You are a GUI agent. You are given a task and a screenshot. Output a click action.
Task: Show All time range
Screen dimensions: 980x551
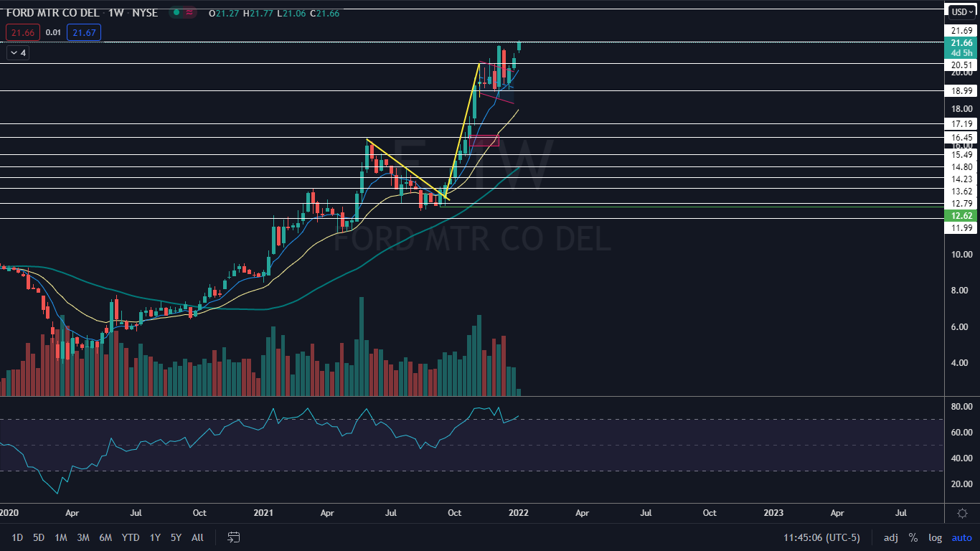198,537
